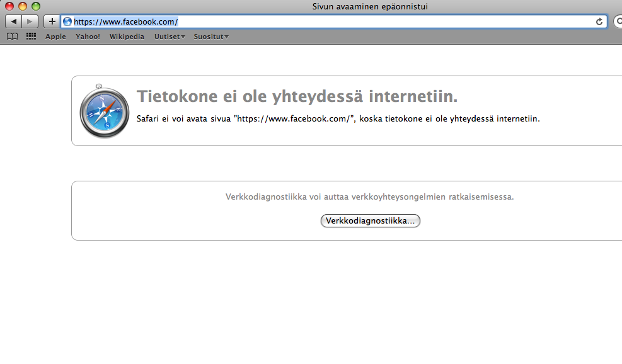Viewport: 622px width, 364px height.
Task: Click the Safari compass icon in error box
Action: 104,111
